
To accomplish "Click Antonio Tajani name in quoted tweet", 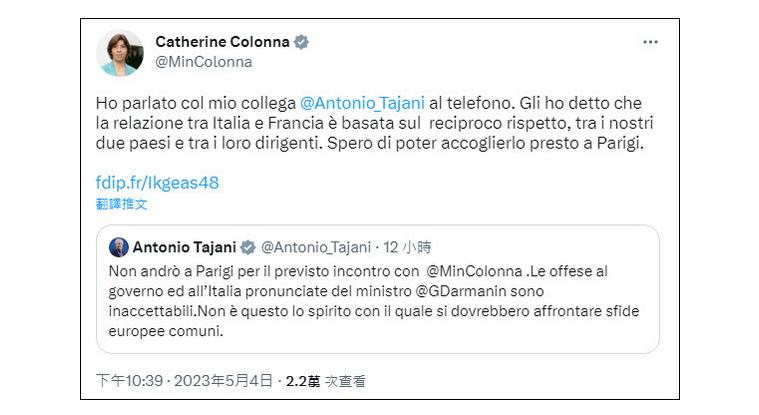I will click(183, 247).
